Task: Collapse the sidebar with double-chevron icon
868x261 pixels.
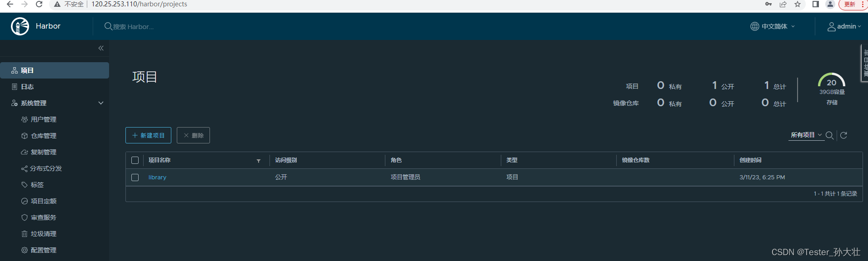Action: (x=101, y=48)
